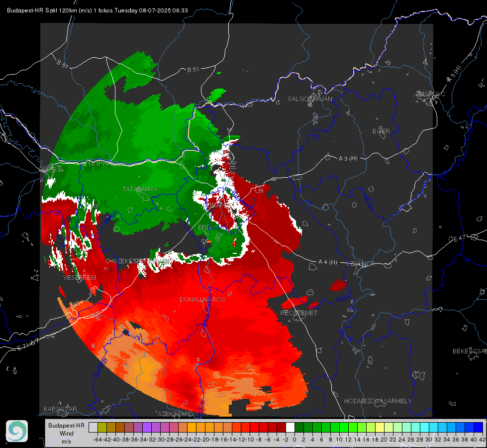Click the VESZPREM city label
487x448 pixels.
tap(80, 277)
